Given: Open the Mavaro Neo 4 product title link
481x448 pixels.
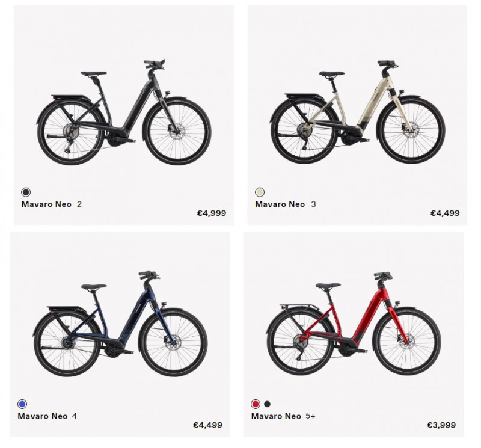Looking at the screenshot, I should point(47,416).
